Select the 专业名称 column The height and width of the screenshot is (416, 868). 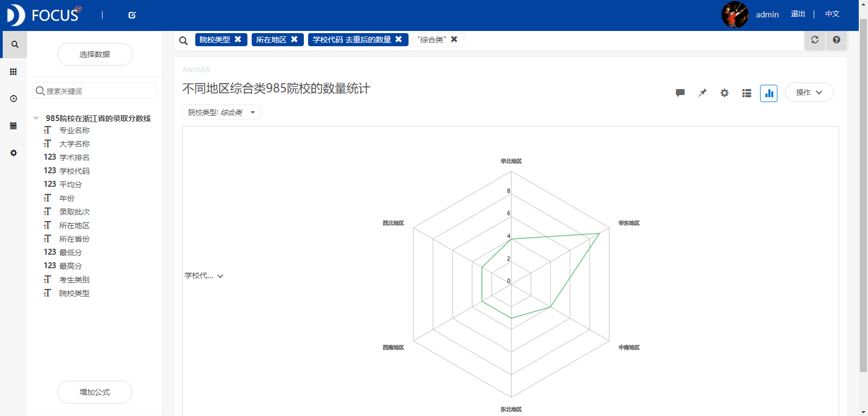[x=74, y=130]
